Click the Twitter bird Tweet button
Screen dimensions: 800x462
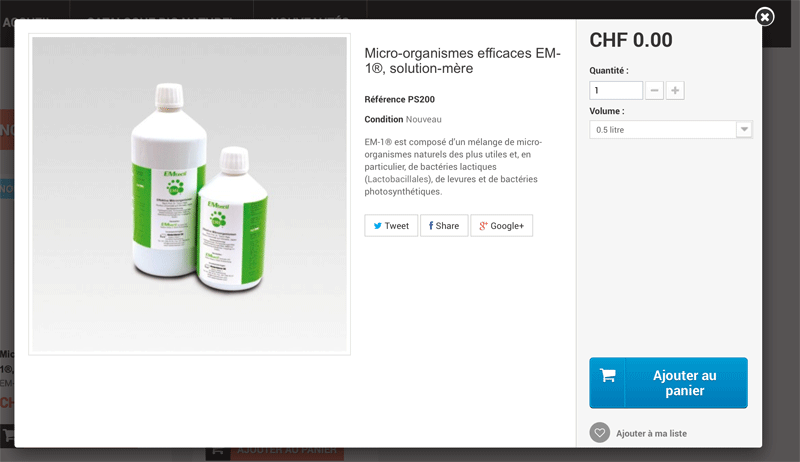pyautogui.click(x=391, y=225)
